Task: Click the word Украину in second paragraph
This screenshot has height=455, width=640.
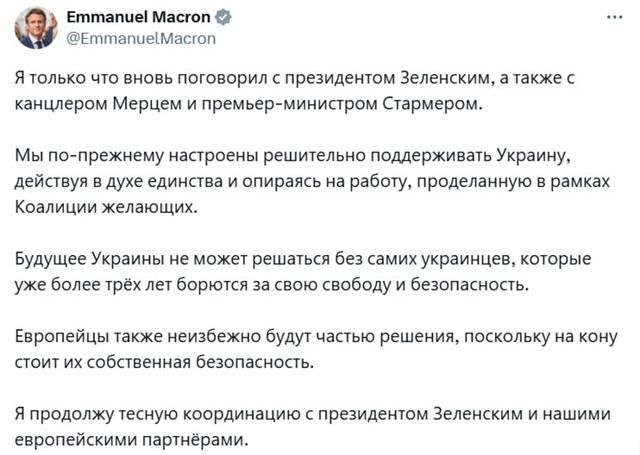Action: click(532, 155)
